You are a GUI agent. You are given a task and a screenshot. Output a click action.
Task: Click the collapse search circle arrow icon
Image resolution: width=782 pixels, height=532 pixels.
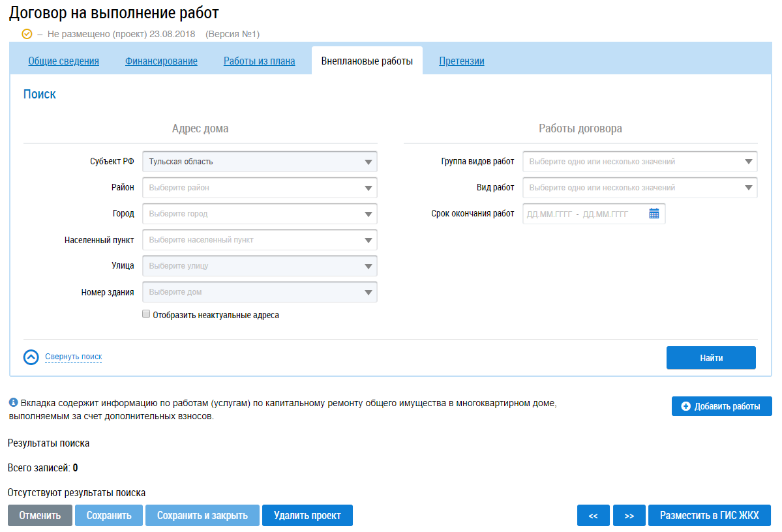pyautogui.click(x=31, y=357)
